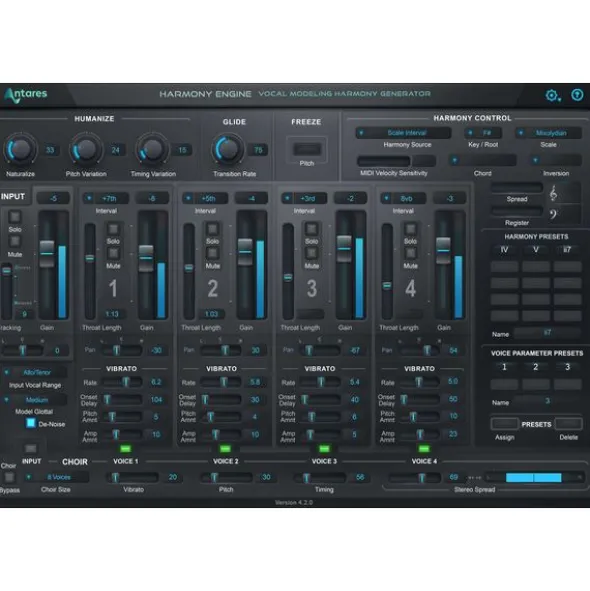590x591 pixels.
Task: Solo Voice 4
Action: [411, 229]
